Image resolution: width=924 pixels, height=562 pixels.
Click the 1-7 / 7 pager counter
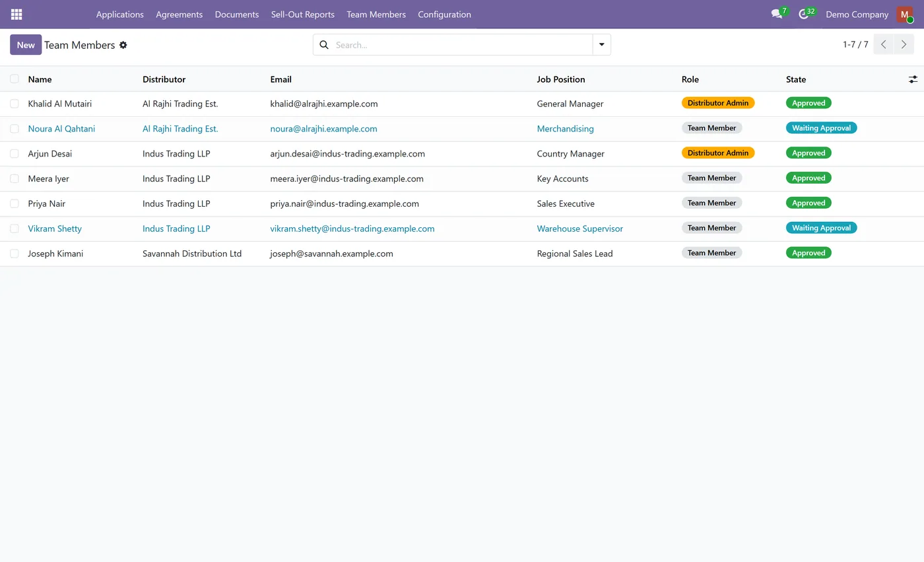(x=855, y=45)
